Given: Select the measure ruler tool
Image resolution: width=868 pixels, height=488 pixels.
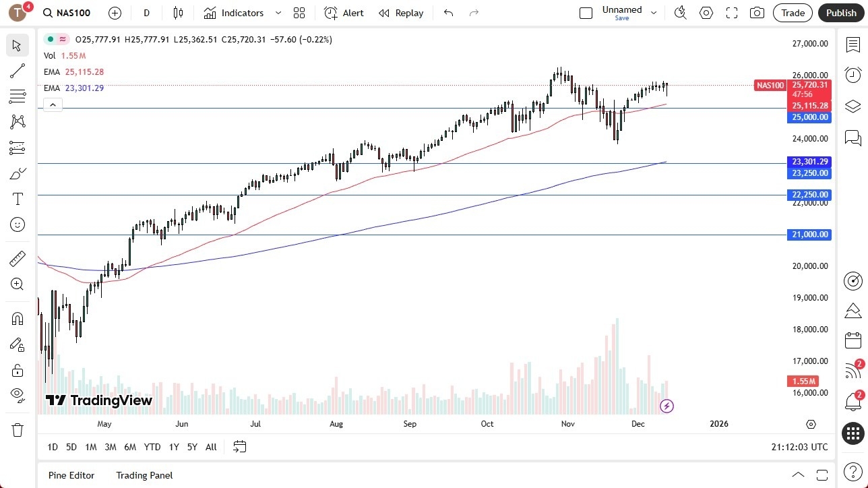Looking at the screenshot, I should click(x=18, y=258).
